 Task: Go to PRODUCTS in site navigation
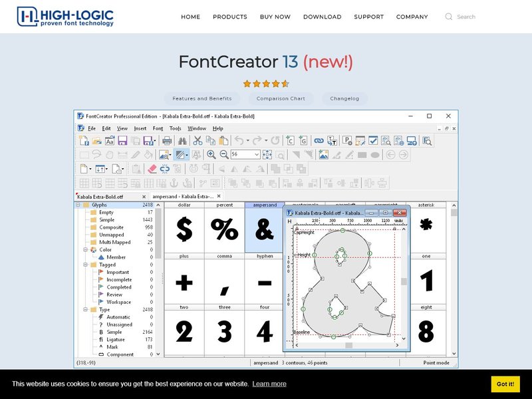pos(230,17)
